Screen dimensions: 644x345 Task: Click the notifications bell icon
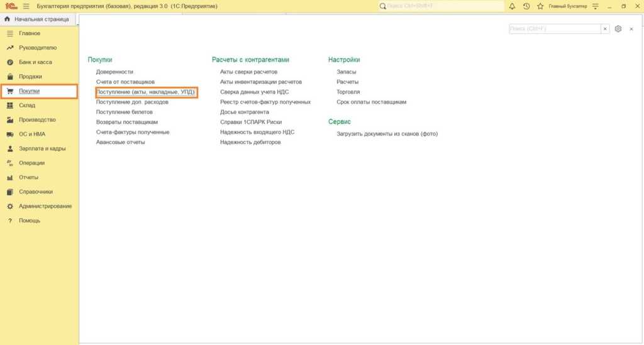pos(512,6)
